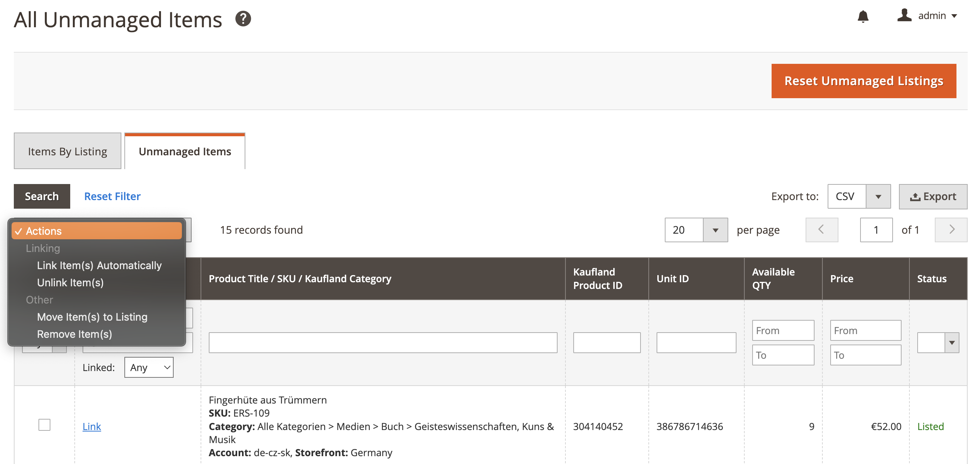Switch to Items By Listing tab
Viewport: 980px width, 464px height.
tap(67, 152)
